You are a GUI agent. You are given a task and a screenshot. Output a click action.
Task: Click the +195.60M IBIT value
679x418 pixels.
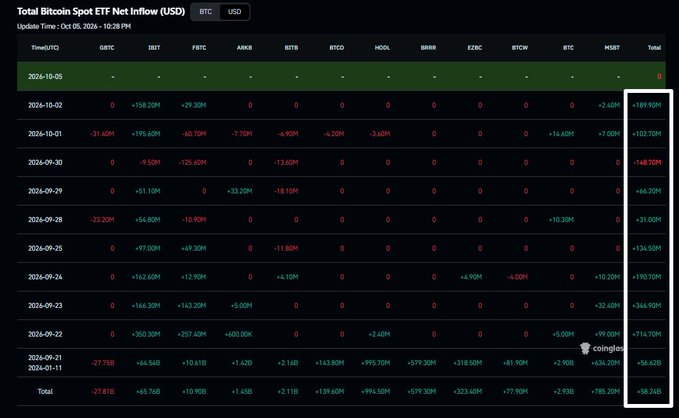(x=146, y=134)
